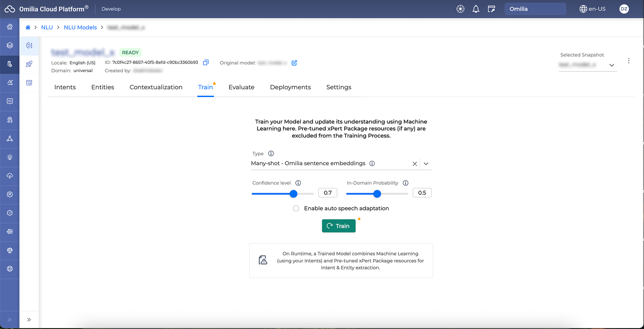Open the user circle icon in sidebar

pyautogui.click(x=9, y=194)
